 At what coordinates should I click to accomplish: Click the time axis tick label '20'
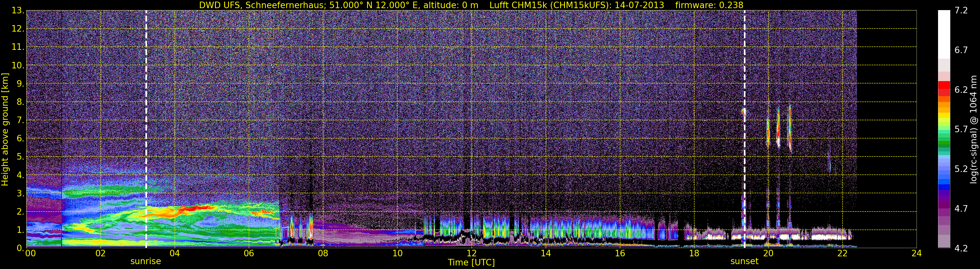click(x=768, y=253)
